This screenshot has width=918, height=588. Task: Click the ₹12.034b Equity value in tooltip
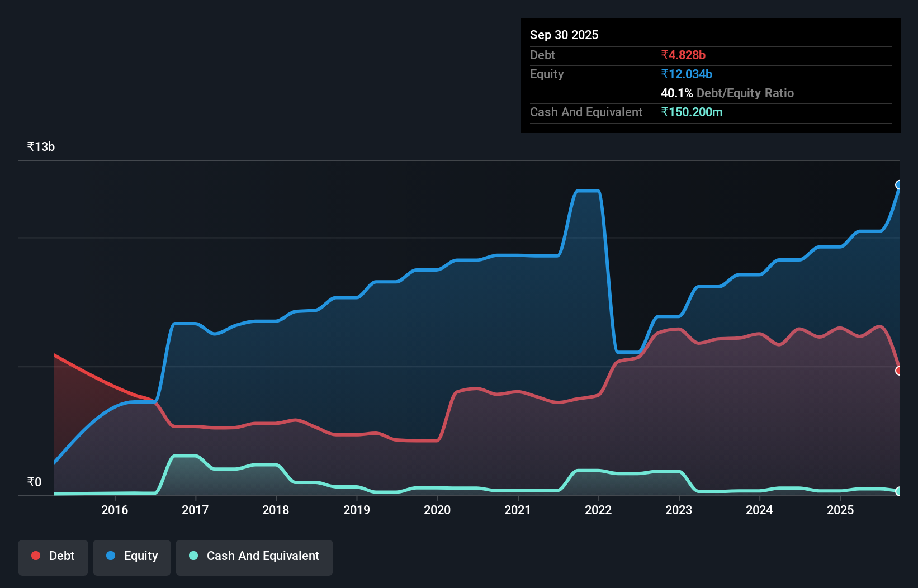686,73
